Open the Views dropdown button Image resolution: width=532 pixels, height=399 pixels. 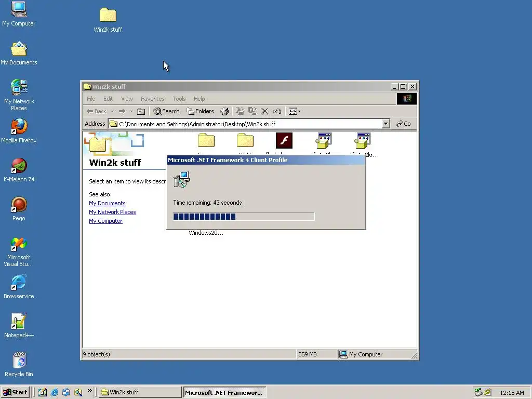[295, 111]
